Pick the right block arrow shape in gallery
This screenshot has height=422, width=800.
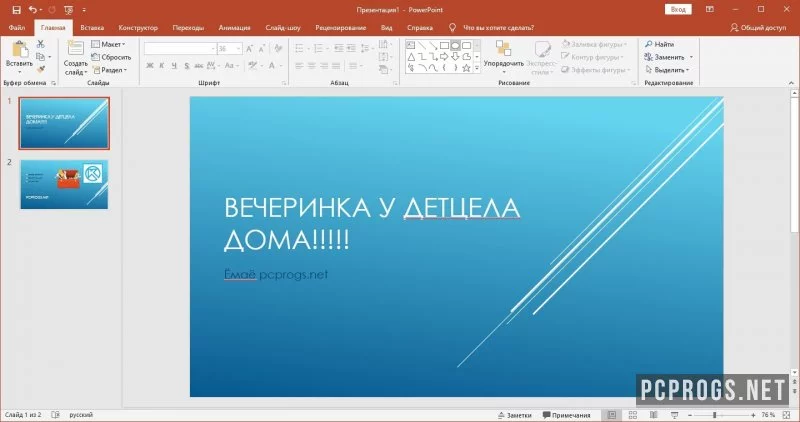444,56
